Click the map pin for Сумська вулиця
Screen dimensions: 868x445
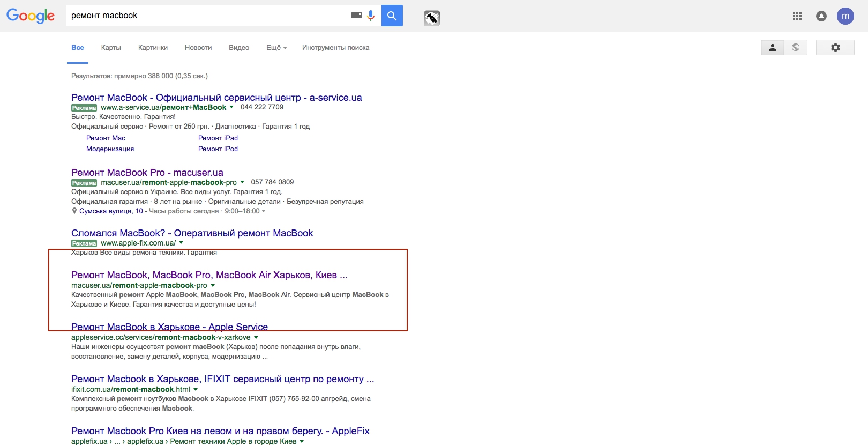click(x=74, y=211)
